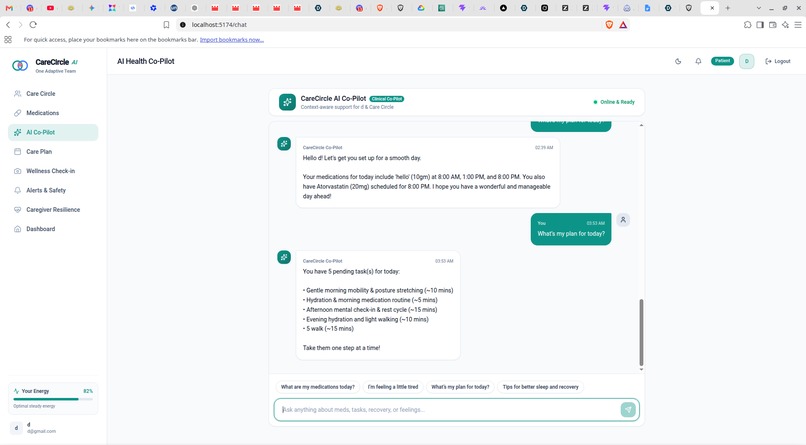Image resolution: width=806 pixels, height=445 pixels.
Task: Switch to the YouTube tab
Action: (50, 8)
